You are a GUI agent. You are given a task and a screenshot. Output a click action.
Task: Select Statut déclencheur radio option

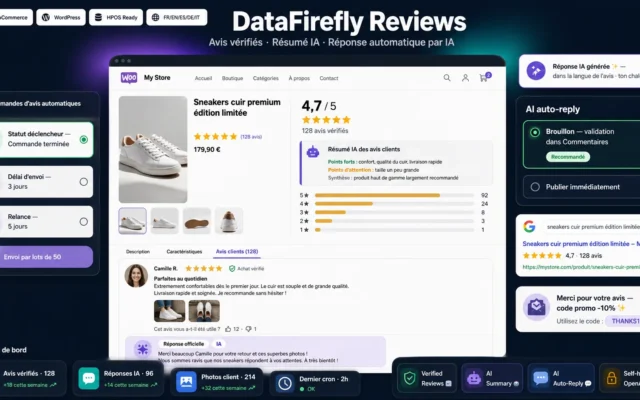pyautogui.click(x=84, y=140)
